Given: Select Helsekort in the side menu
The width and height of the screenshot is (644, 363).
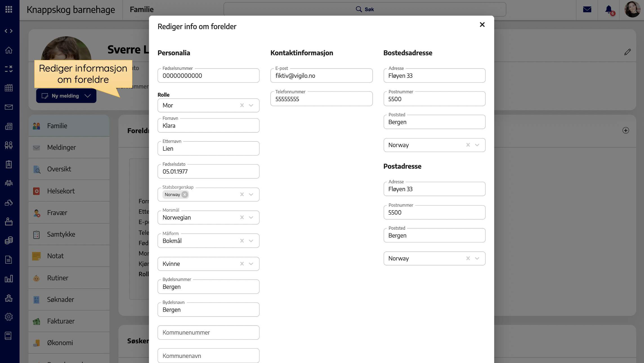Looking at the screenshot, I should (69, 191).
